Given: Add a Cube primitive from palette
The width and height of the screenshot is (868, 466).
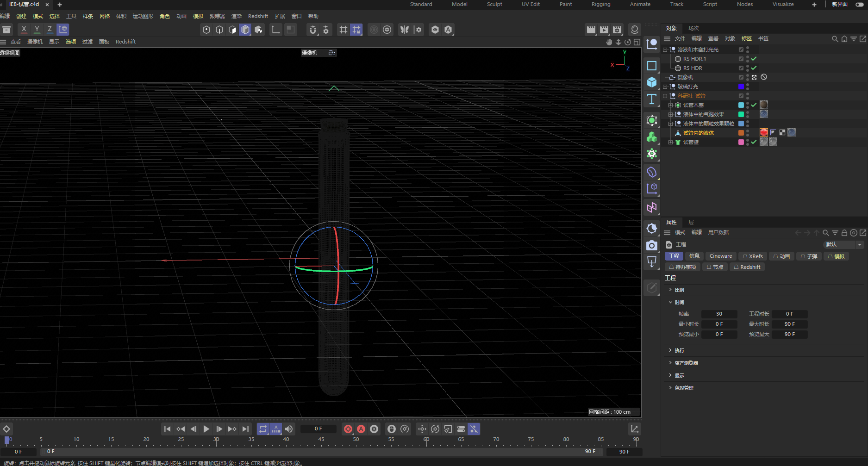Looking at the screenshot, I should (652, 82).
